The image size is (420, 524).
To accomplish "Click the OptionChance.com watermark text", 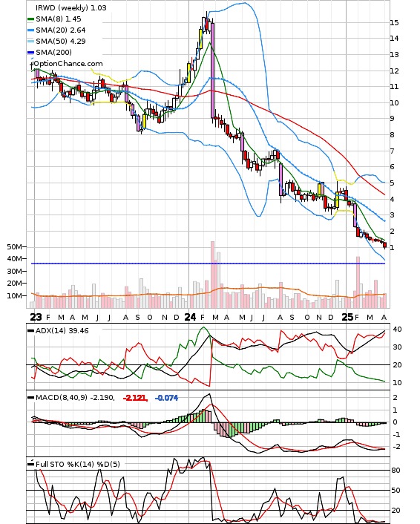I will [67, 64].
